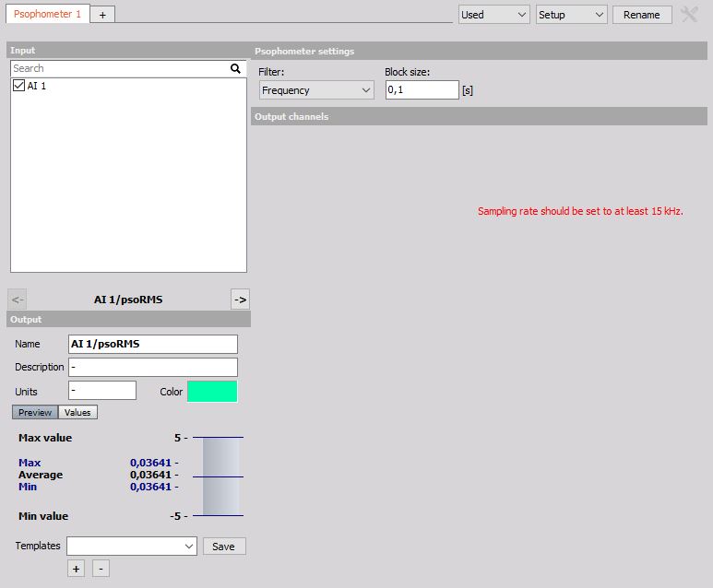Click the Rename button

pos(642,15)
